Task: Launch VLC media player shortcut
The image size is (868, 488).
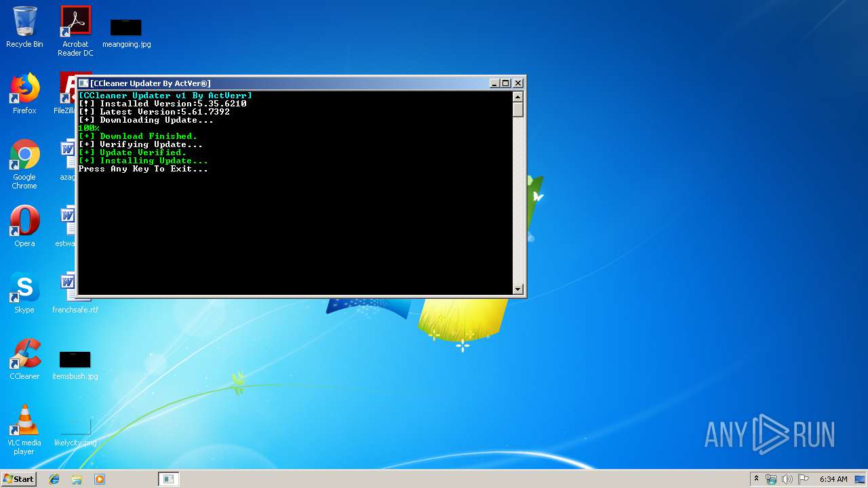Action: click(24, 430)
